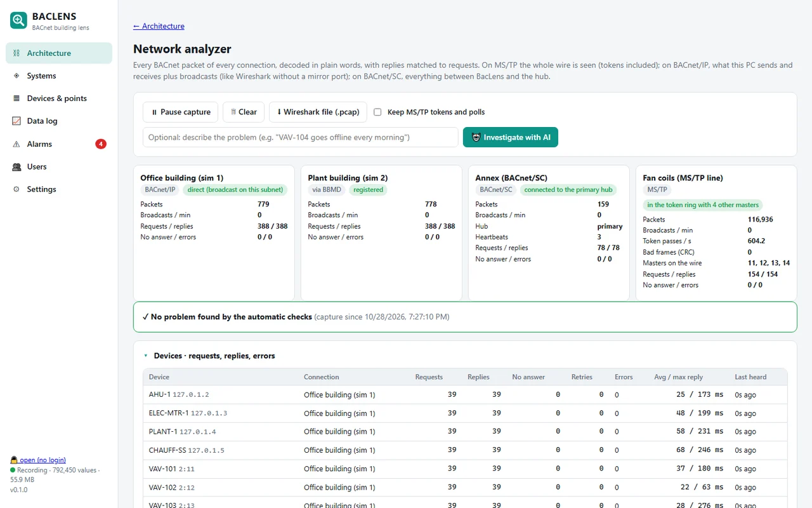Click the VAV-101 device name
Viewport: 812px width, 508px height.
(162, 469)
